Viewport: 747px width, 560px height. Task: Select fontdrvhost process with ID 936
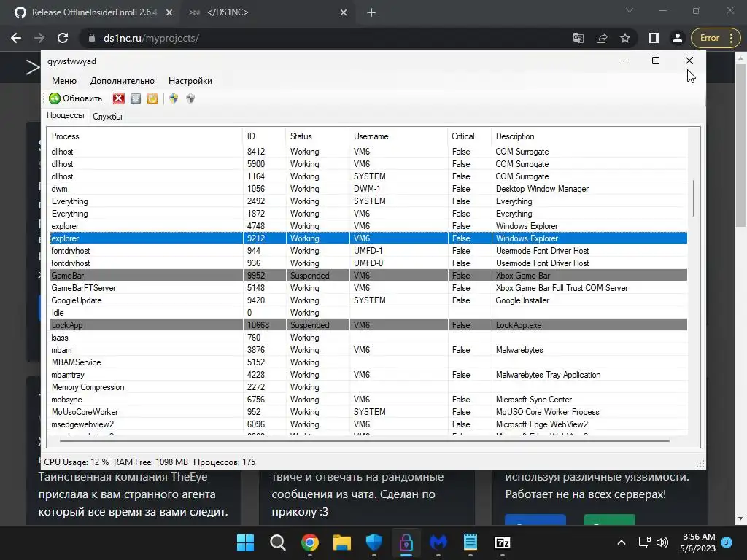coord(368,262)
